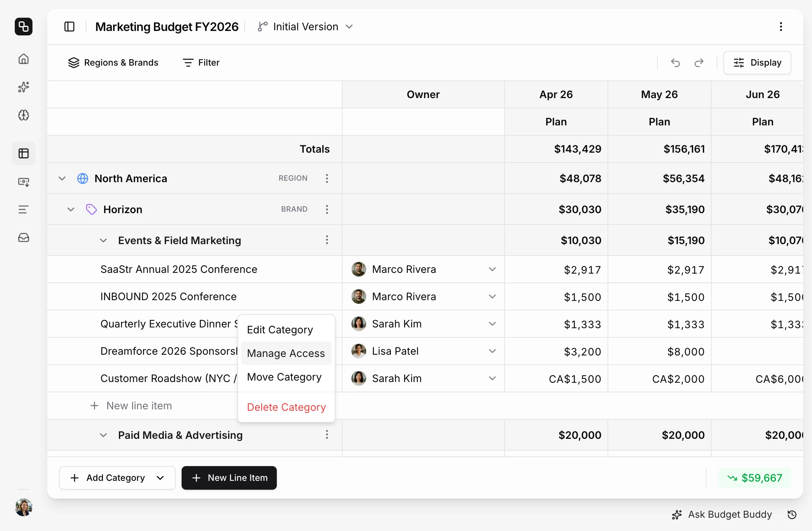Click the Add Category button
812x531 pixels.
pos(117,478)
